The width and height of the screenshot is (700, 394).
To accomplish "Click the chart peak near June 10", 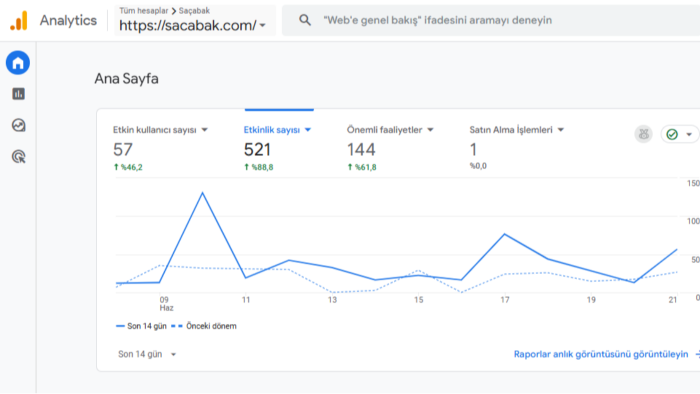I will (x=203, y=193).
